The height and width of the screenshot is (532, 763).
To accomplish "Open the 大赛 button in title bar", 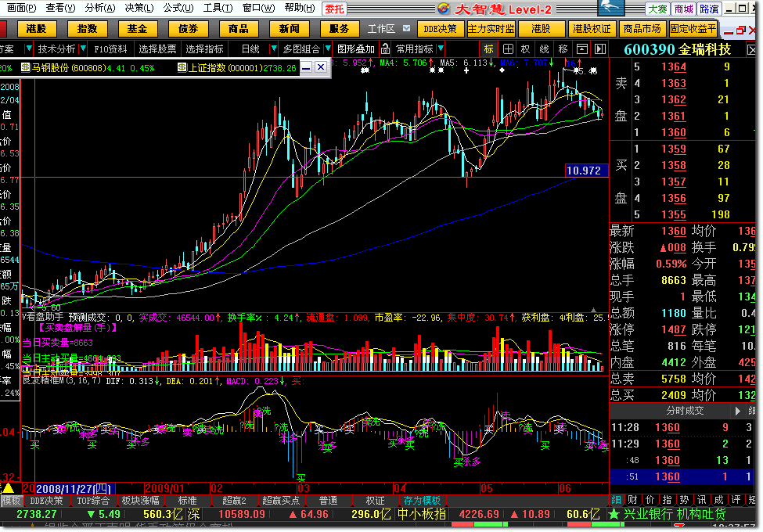I will click(657, 9).
